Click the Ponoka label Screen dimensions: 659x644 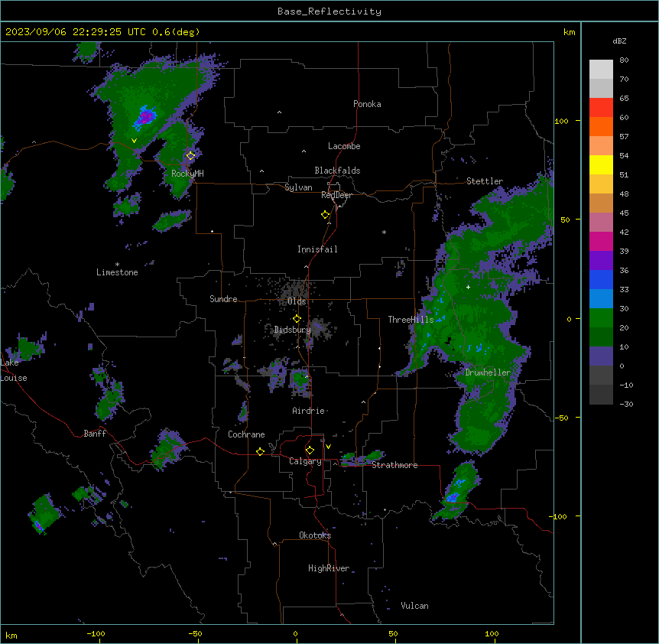coord(367,104)
